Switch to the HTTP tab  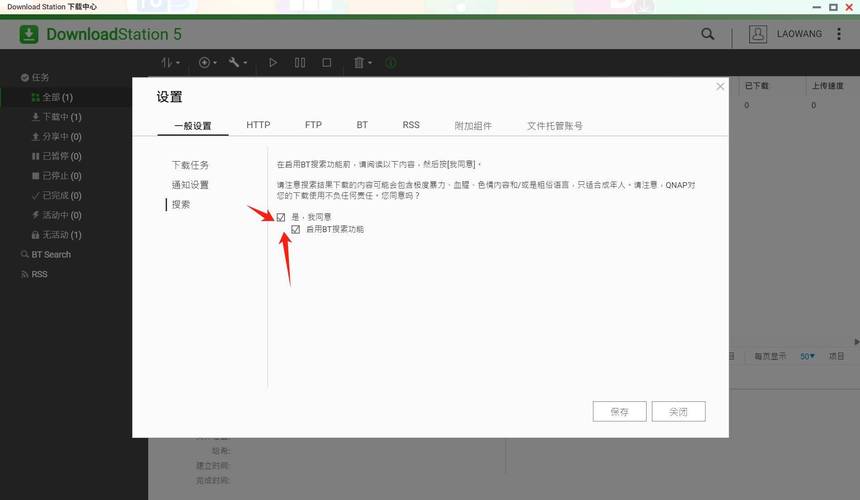click(258, 125)
